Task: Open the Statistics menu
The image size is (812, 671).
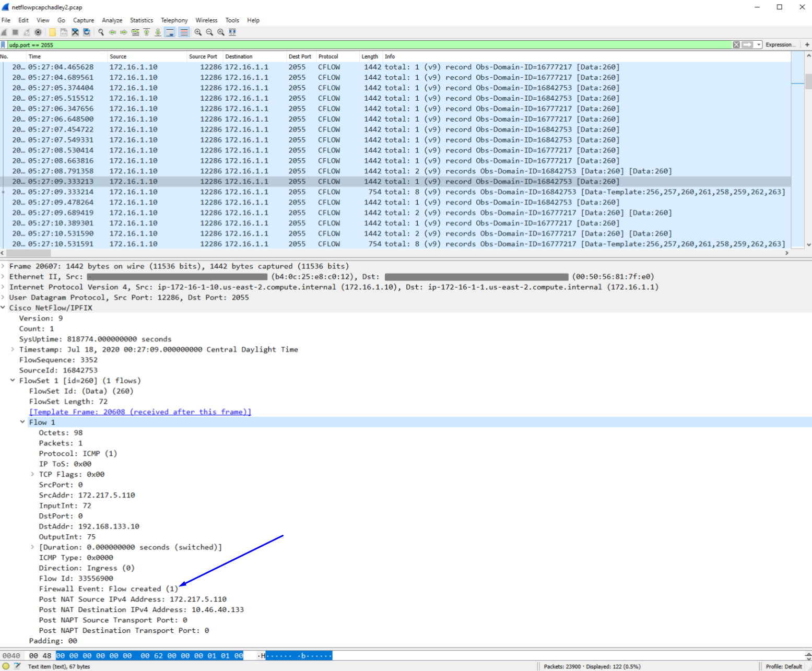Action: 141,20
